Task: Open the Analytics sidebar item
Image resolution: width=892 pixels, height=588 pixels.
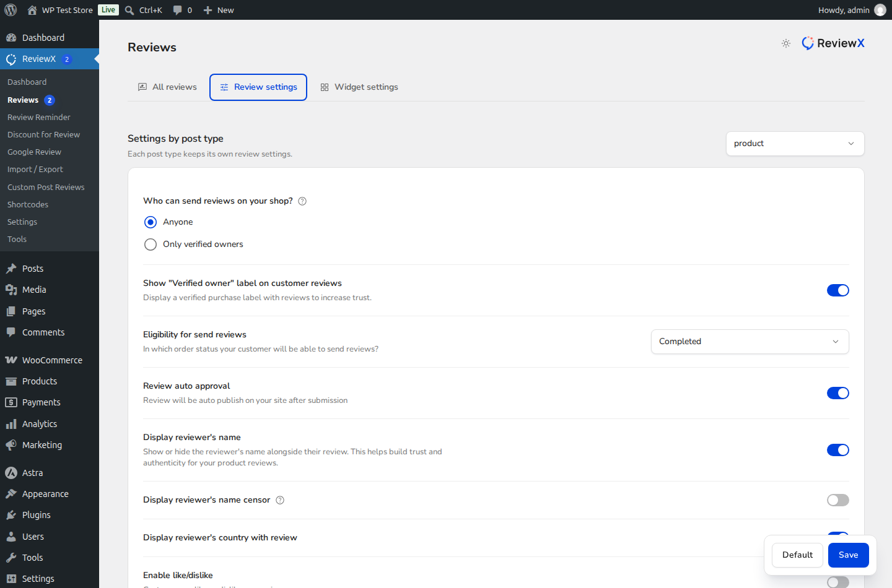Action: pyautogui.click(x=50, y=424)
